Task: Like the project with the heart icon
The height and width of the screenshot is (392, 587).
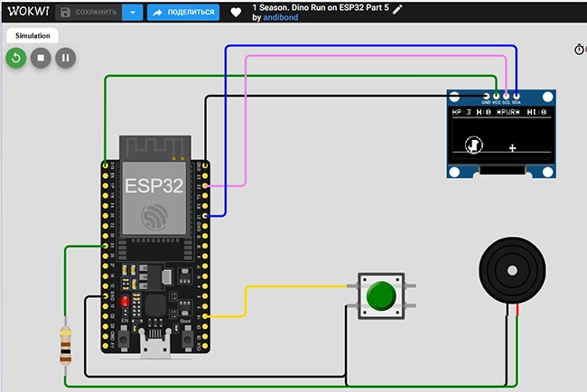Action: [x=236, y=13]
